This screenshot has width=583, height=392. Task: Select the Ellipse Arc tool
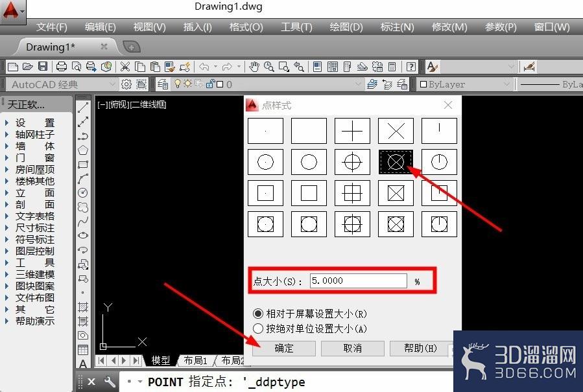82,249
